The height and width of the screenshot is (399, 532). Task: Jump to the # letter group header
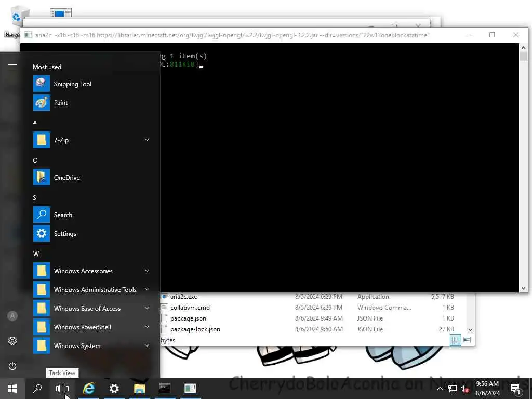tap(35, 123)
